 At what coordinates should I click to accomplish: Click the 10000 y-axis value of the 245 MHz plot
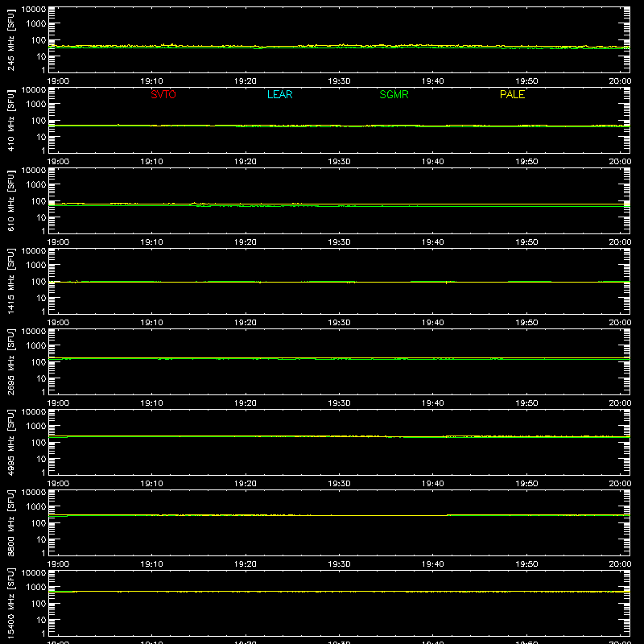click(34, 10)
